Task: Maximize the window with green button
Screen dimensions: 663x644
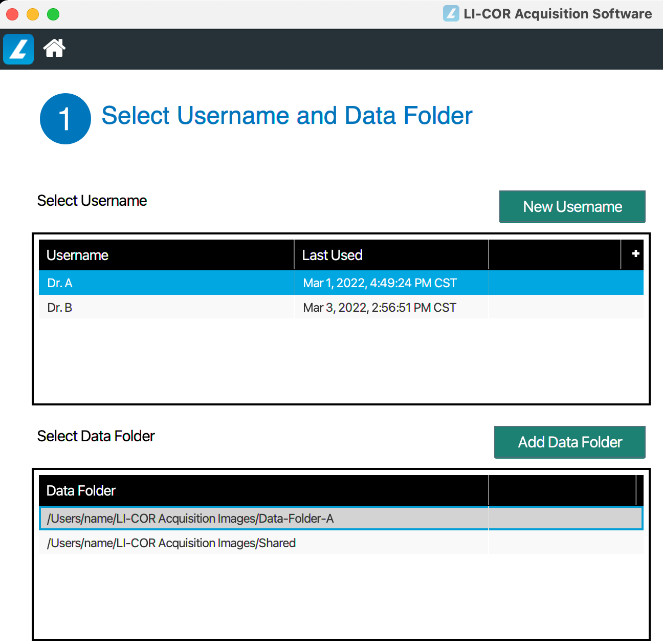Action: click(53, 14)
